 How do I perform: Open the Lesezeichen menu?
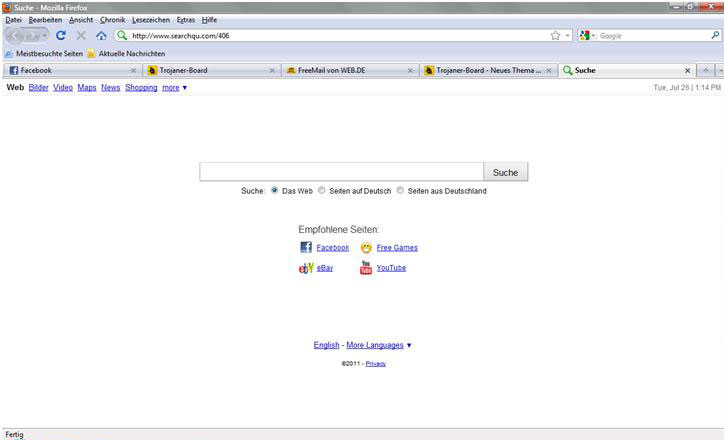point(151,20)
